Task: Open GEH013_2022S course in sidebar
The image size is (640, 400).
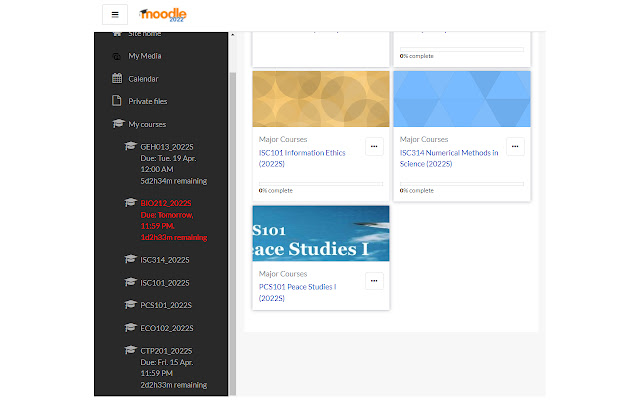Action: pos(167,147)
